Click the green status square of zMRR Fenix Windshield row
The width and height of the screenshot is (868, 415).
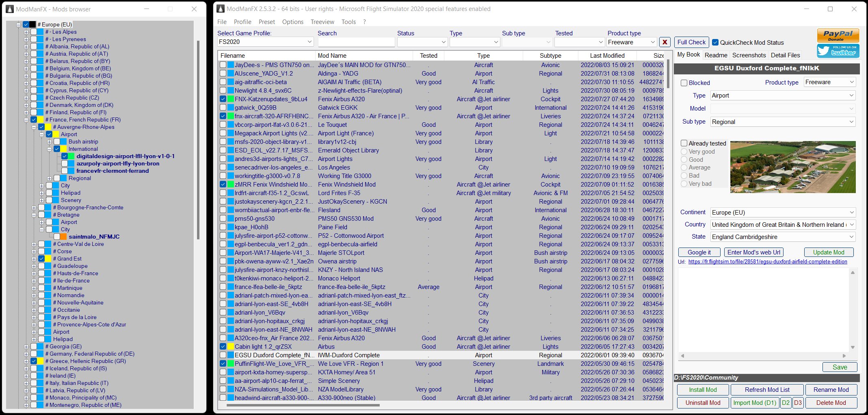point(230,184)
